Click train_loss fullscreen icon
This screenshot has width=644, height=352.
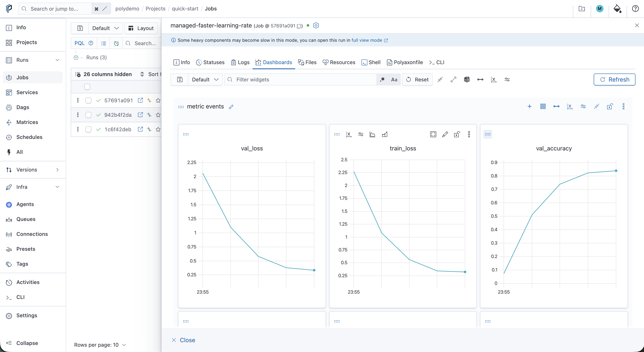(x=433, y=134)
